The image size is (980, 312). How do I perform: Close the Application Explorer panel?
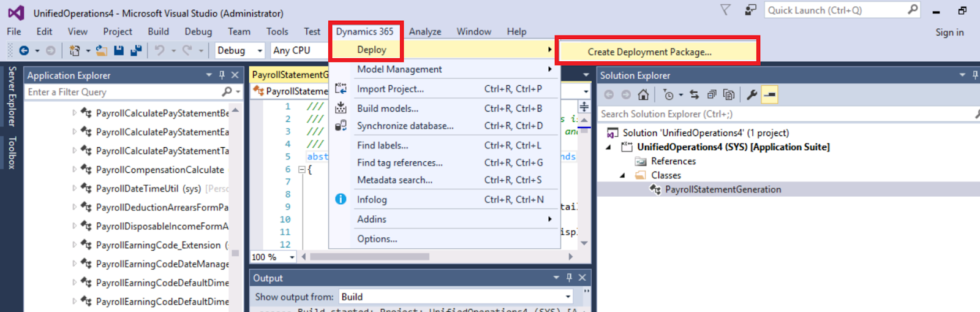click(x=235, y=75)
